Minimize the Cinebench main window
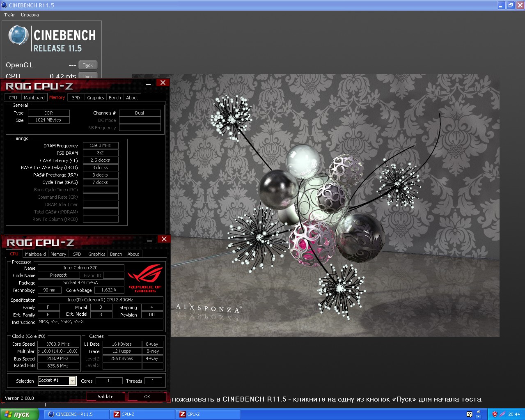 [x=501, y=5]
